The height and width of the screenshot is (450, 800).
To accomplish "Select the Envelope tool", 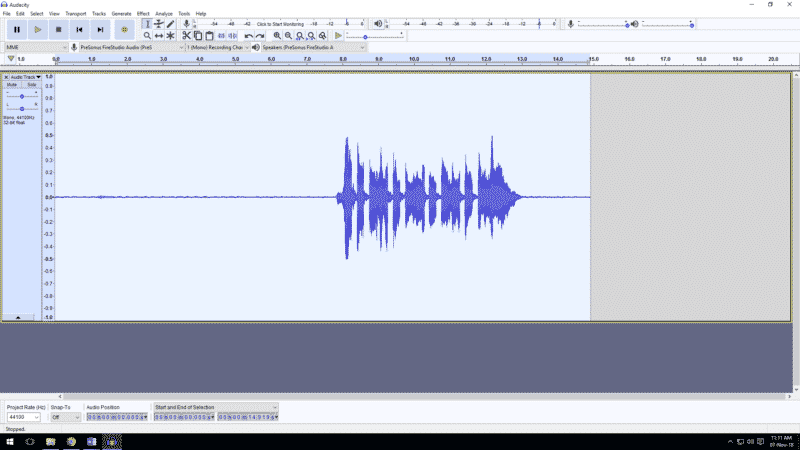I will point(158,23).
